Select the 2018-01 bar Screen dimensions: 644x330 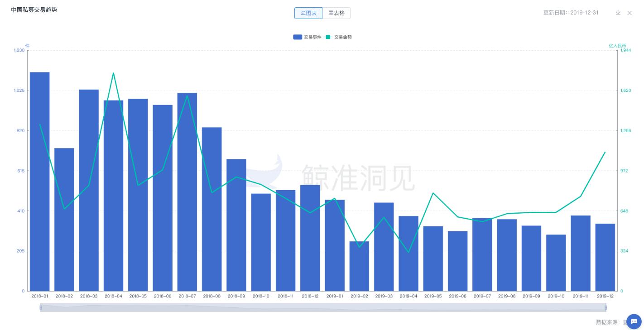(40, 182)
